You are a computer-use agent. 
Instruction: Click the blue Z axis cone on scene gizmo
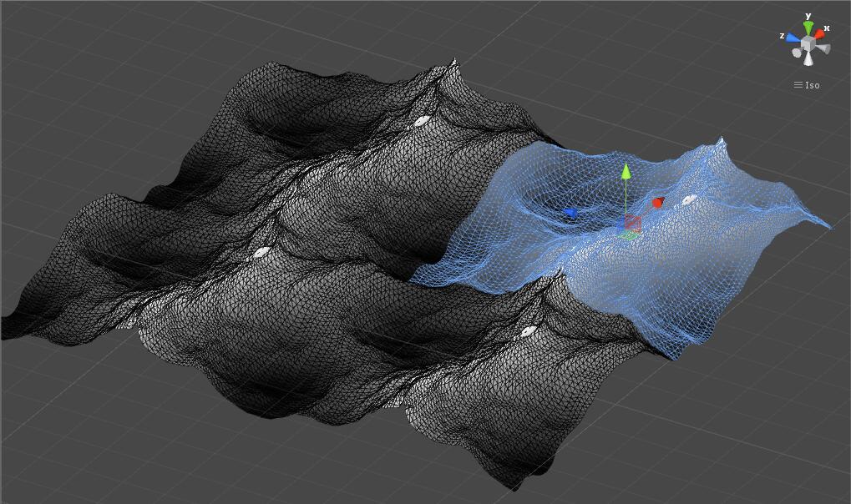(x=793, y=38)
